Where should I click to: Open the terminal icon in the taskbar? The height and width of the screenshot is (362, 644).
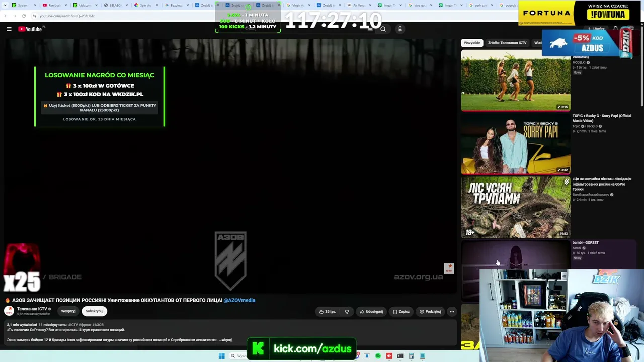click(x=400, y=356)
